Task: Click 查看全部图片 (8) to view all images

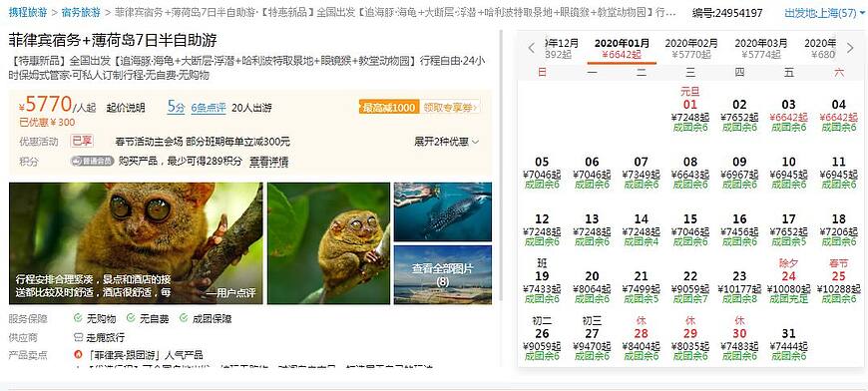Action: [x=443, y=275]
